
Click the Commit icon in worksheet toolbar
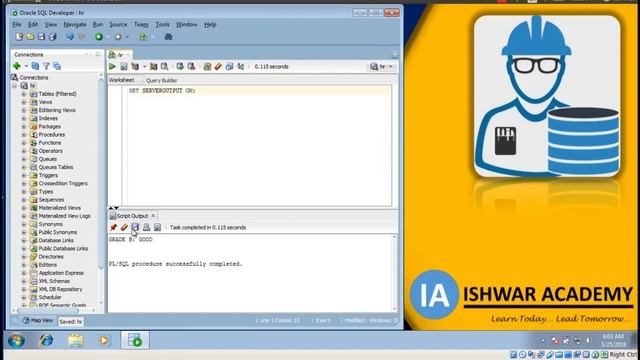180,67
